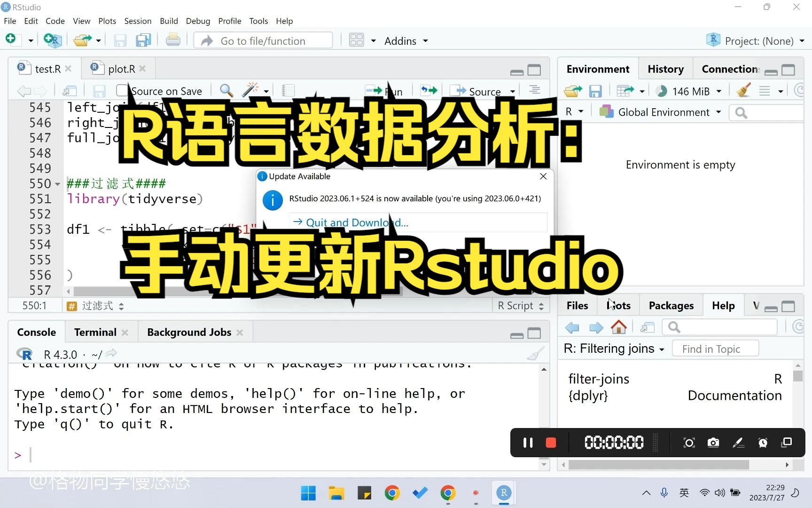Click Quit and Download link

[x=356, y=222]
